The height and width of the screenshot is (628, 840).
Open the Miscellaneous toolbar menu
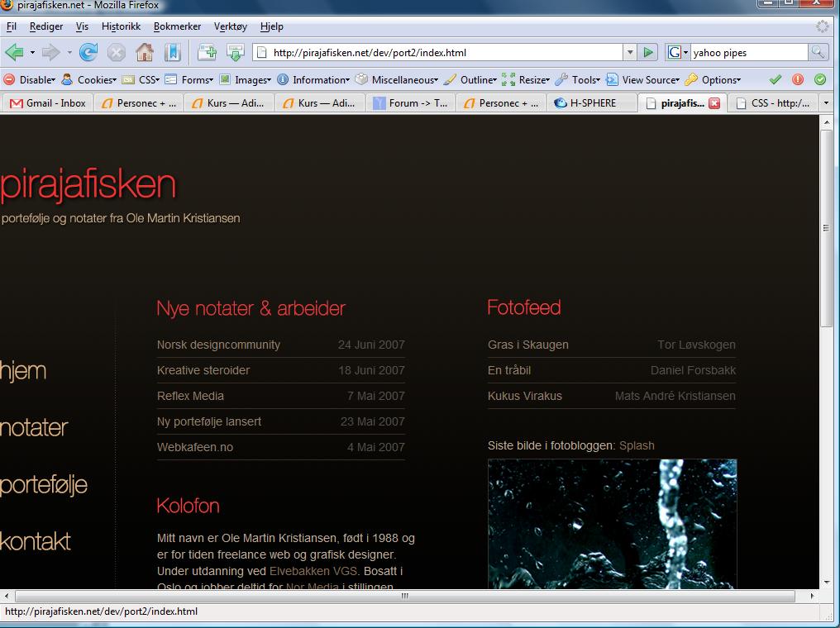tap(398, 80)
